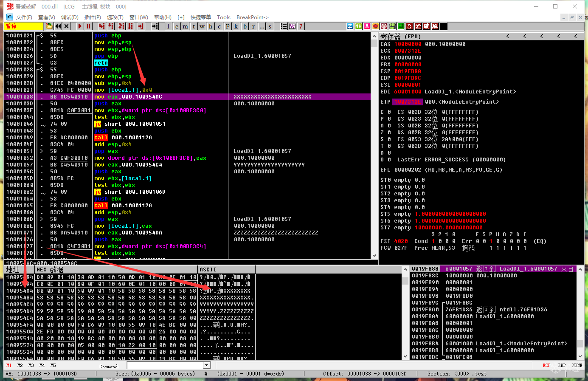Select the disassembly row at address 10001038
This screenshot has width=588, height=381.
187,97
